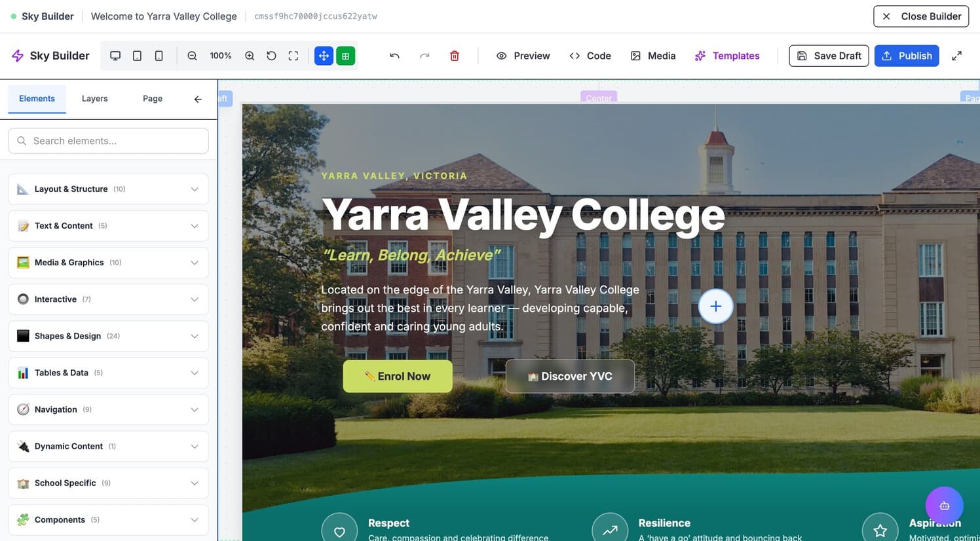
Task: Open the page Preview
Action: tap(523, 56)
